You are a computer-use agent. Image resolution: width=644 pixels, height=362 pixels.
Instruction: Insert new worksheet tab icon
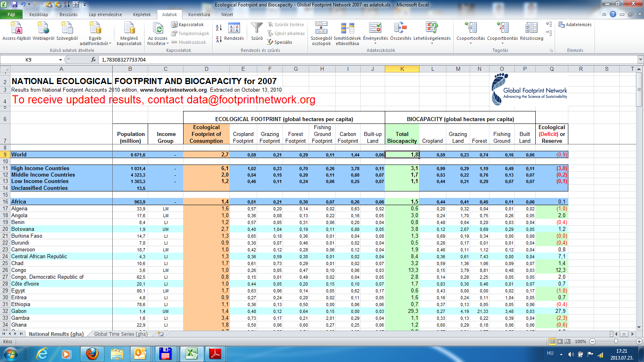tap(161, 334)
